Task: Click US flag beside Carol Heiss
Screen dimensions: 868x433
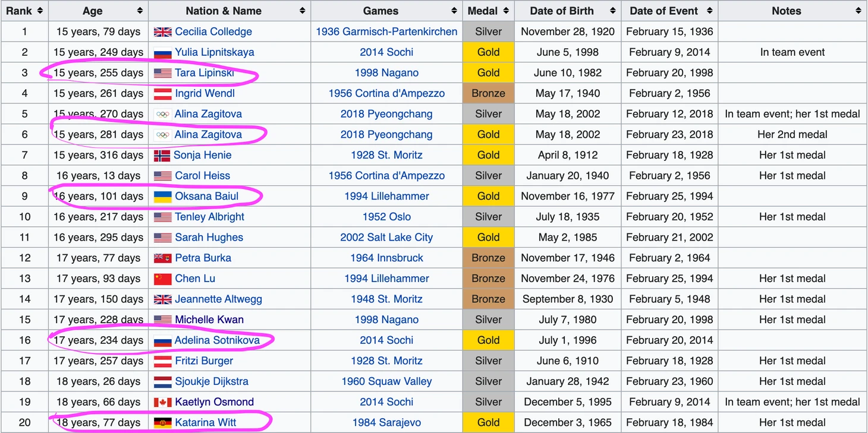Action: pyautogui.click(x=162, y=176)
